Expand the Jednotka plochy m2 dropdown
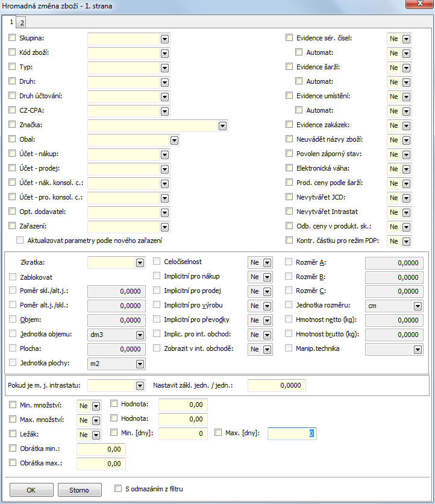435x504 pixels. coord(140,364)
